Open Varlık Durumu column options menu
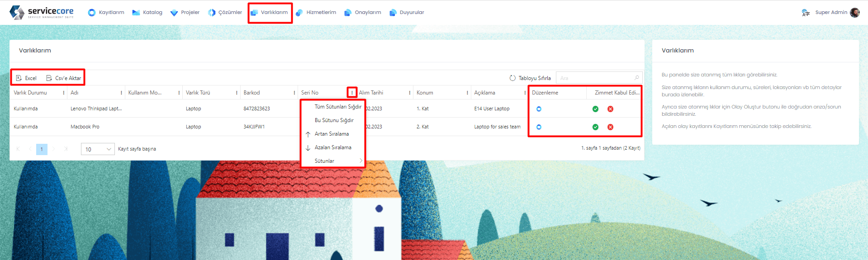 click(63, 93)
